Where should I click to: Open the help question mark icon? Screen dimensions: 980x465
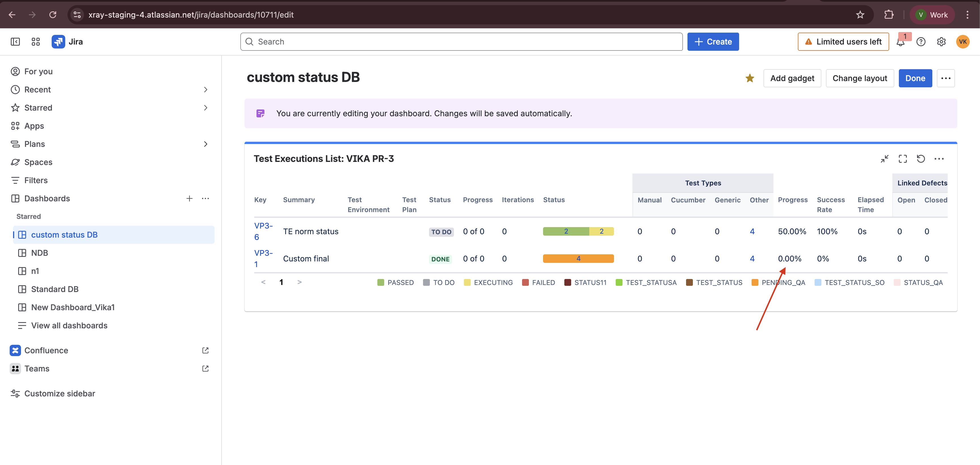point(921,42)
